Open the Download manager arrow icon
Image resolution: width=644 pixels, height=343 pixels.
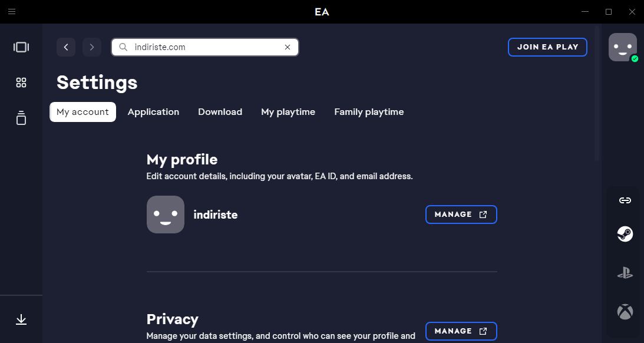[21, 319]
